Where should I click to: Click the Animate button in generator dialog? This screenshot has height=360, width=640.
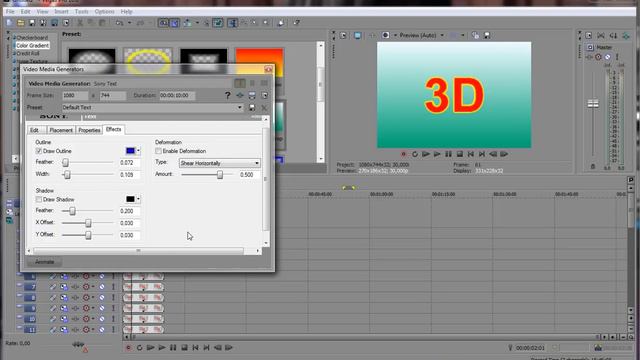pos(44,262)
